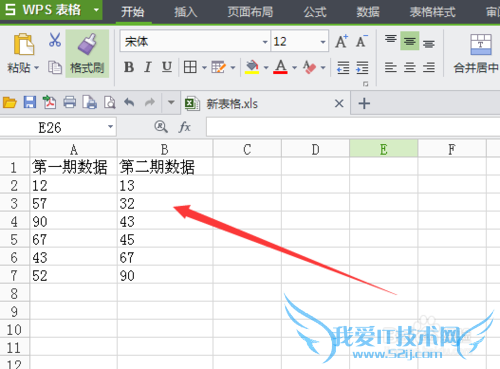Open font size dropdown showing 12
This screenshot has width=500, height=369.
(322, 42)
